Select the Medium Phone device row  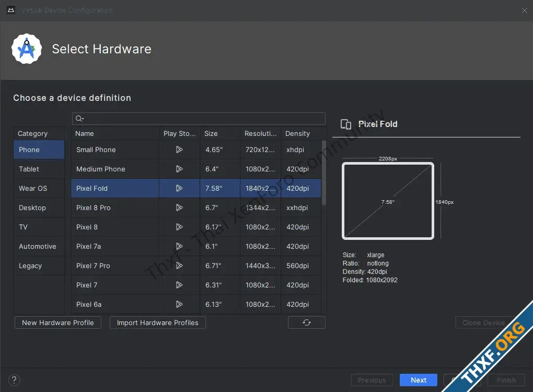point(196,169)
